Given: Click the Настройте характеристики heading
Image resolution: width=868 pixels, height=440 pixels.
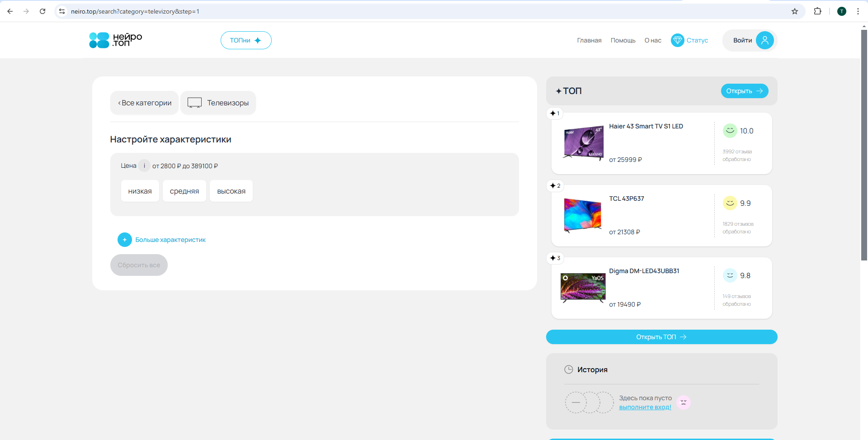Looking at the screenshot, I should coord(170,139).
